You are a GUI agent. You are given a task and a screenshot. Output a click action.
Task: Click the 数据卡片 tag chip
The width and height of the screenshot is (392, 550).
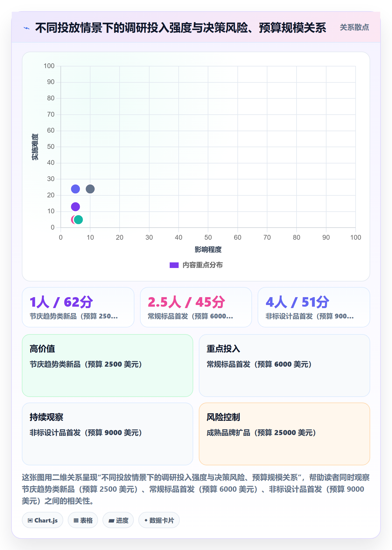[x=159, y=520]
